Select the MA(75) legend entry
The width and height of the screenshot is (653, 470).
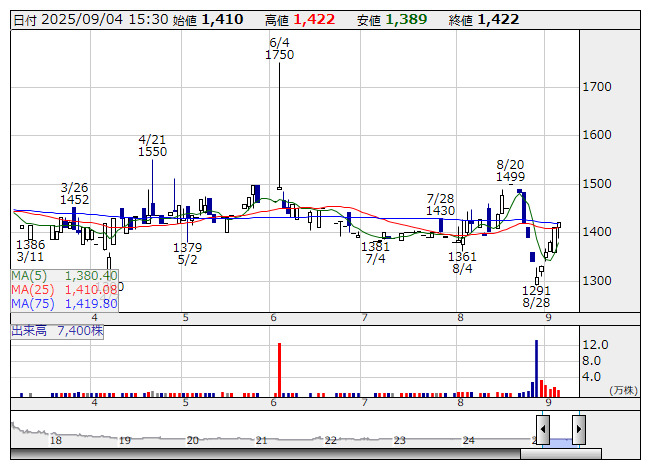tap(65, 303)
